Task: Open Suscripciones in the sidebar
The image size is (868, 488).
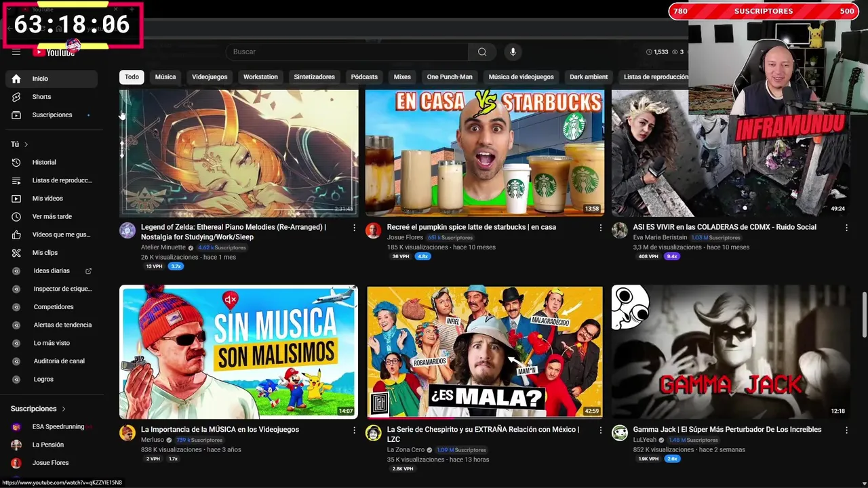Action: [52, 115]
